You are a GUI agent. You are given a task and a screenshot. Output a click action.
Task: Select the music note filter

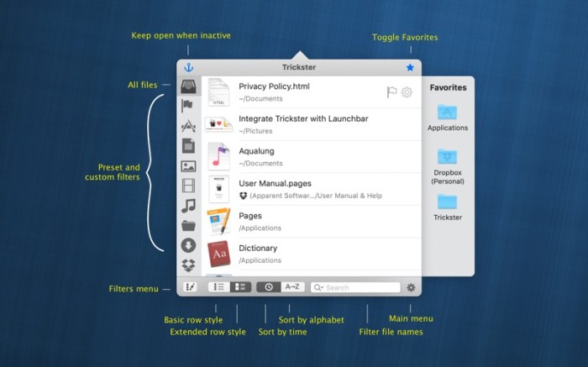189,206
